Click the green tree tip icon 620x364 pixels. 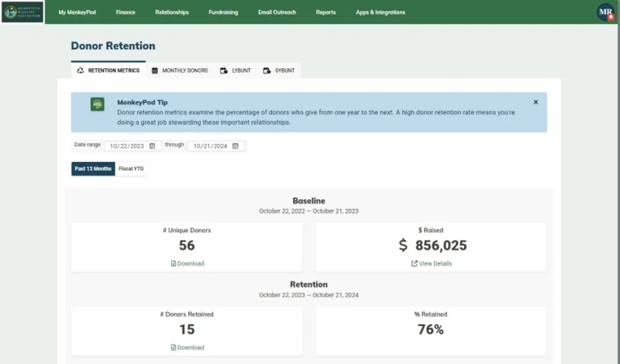pos(98,105)
